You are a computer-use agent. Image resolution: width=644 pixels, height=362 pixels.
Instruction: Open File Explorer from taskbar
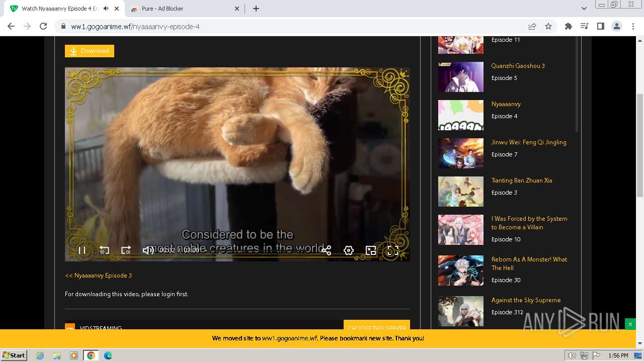(x=57, y=355)
